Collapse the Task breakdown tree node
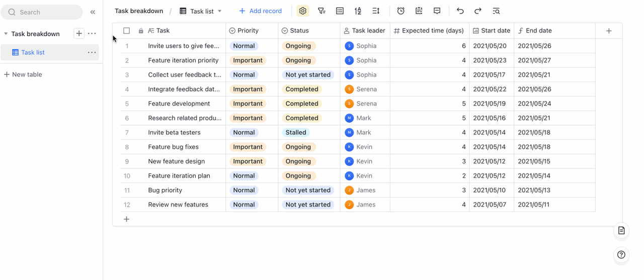 6,34
